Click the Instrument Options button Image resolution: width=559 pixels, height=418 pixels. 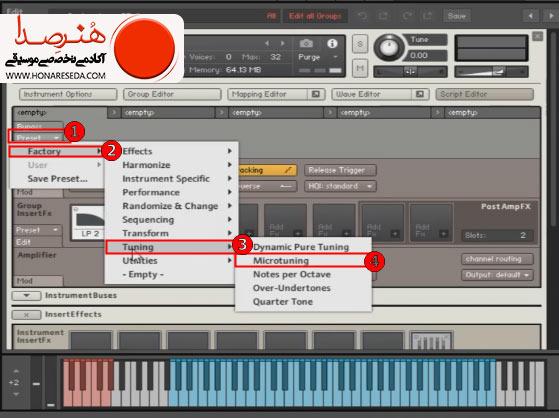[x=68, y=94]
